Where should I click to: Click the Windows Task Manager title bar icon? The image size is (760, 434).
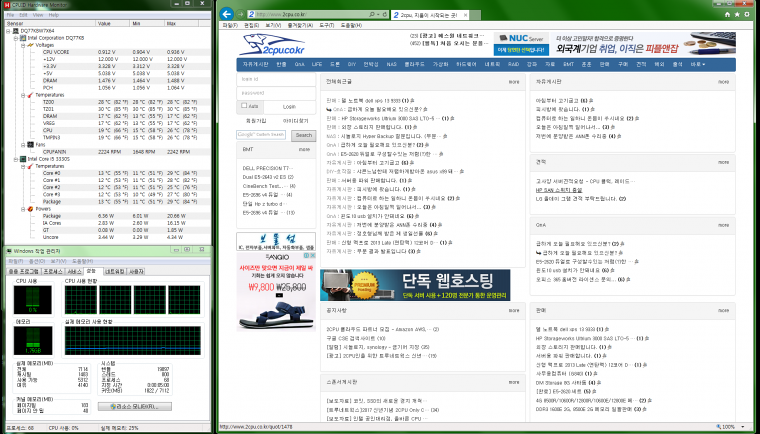[9, 251]
